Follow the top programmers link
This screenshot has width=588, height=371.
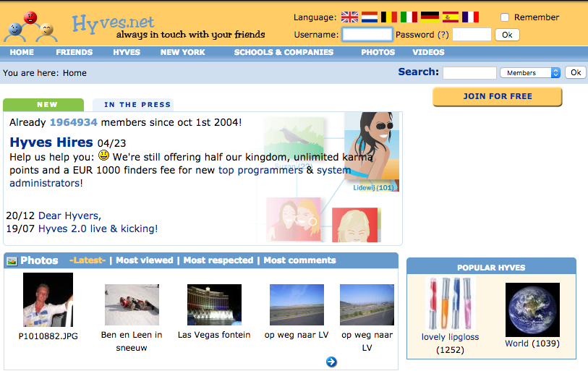click(x=260, y=170)
